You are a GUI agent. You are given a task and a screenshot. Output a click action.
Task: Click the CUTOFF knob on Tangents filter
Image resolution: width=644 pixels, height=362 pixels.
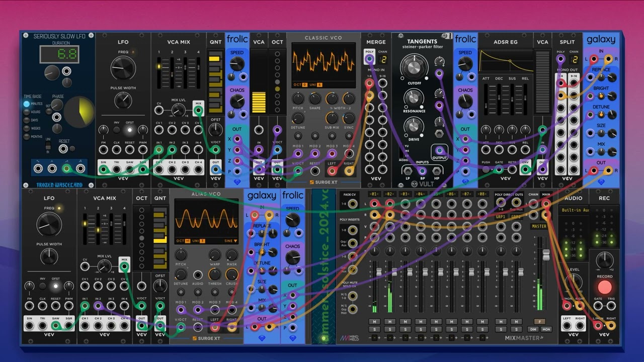click(x=414, y=67)
